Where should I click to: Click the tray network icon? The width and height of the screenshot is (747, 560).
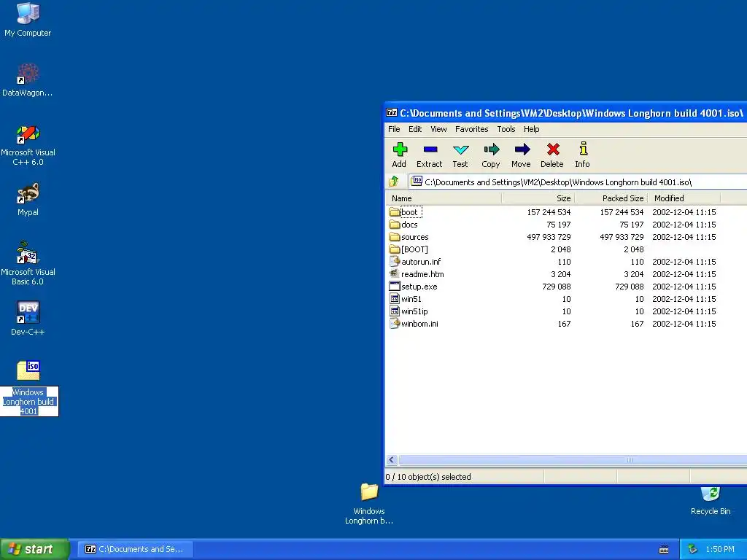(x=693, y=550)
